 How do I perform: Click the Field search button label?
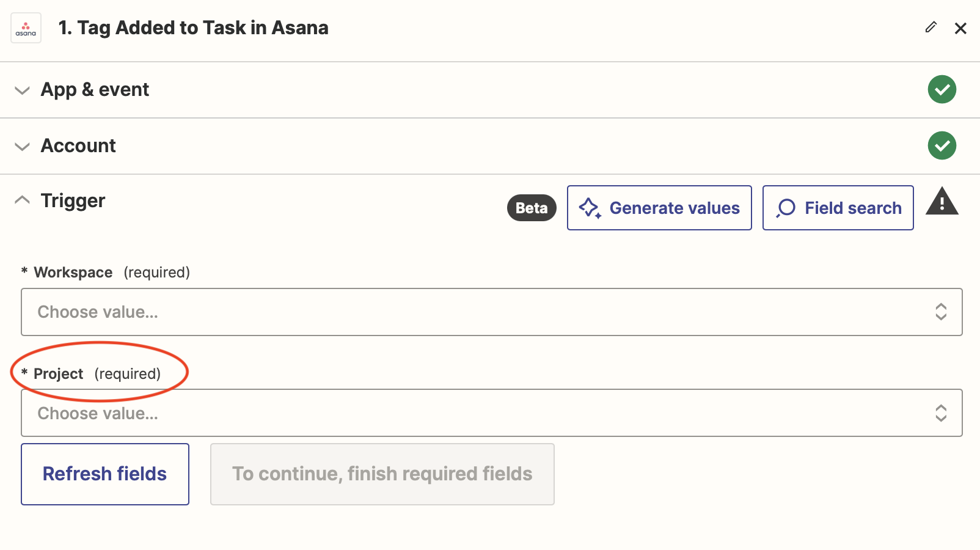click(x=853, y=208)
